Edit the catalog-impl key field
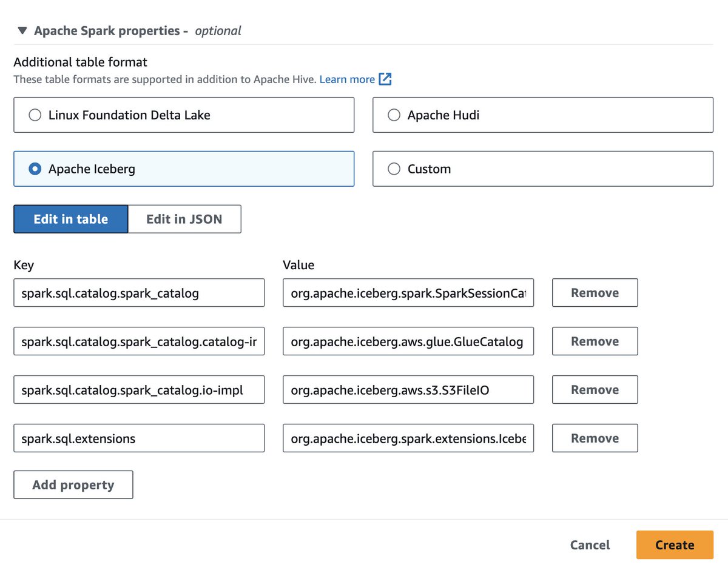The image size is (728, 570). pyautogui.click(x=139, y=341)
